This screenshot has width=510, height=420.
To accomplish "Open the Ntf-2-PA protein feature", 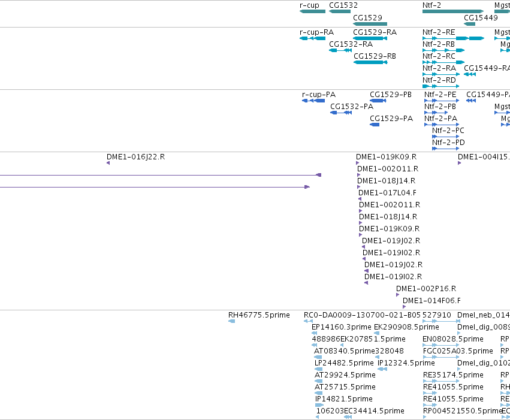I will click(x=442, y=125).
